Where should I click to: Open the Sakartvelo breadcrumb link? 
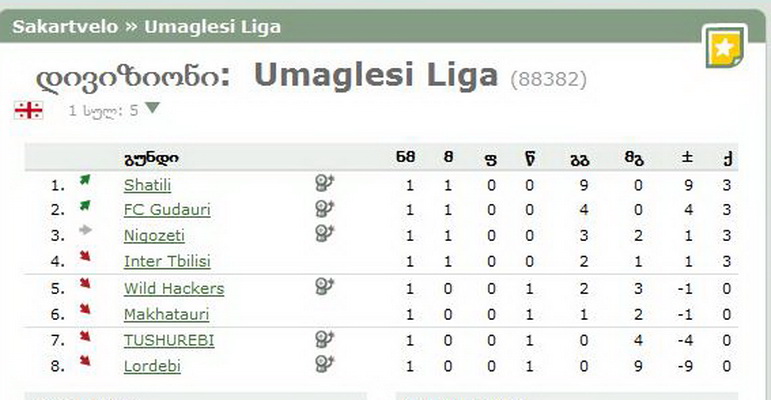tap(65, 27)
